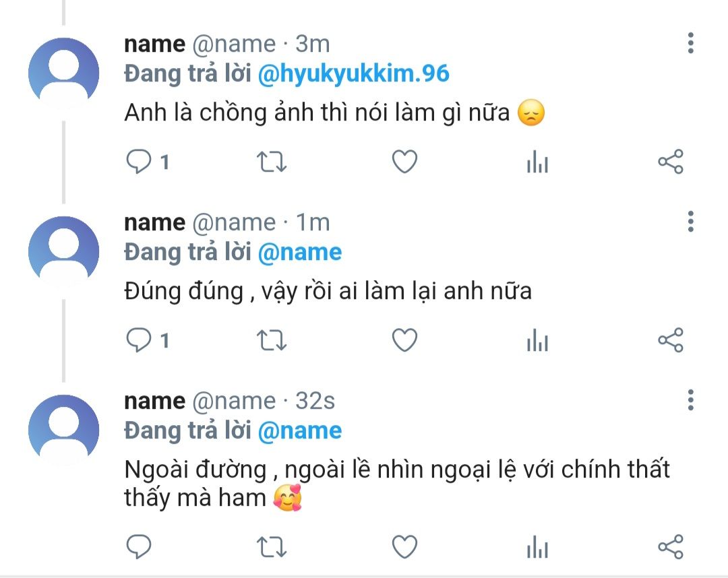728x578 pixels.
Task: View analytics for the 3m tweet
Action: click(537, 162)
